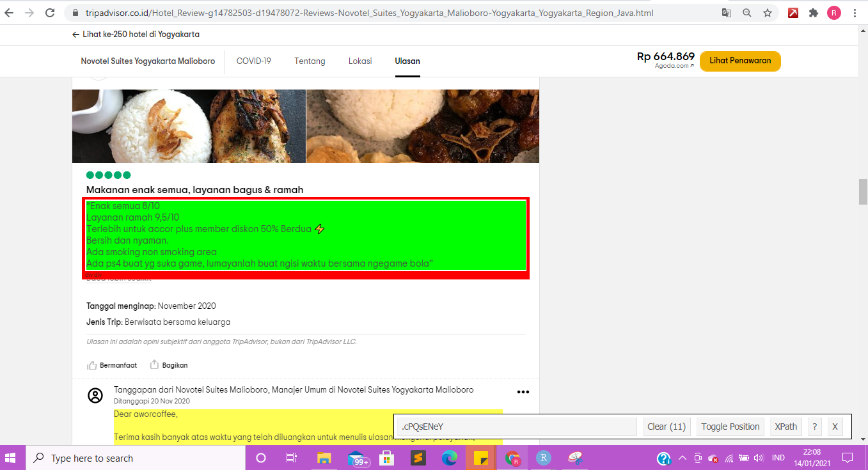This screenshot has height=470, width=868.
Task: Open the COVID-19 tab
Action: tap(255, 61)
